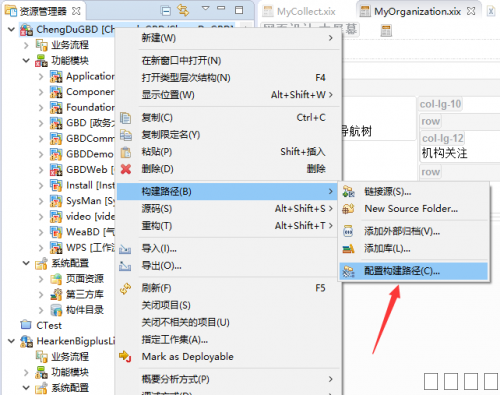
Task: Click the copy icon beside 复制(C)
Action: tap(126, 118)
